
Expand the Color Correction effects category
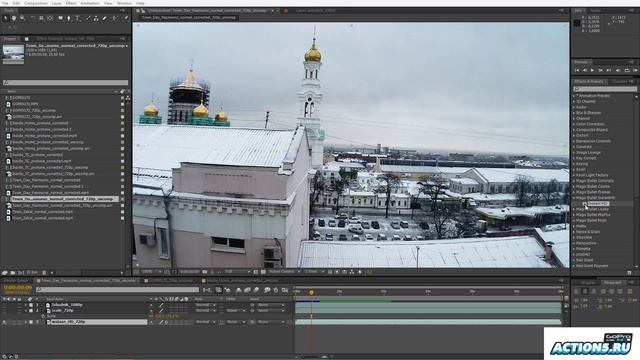(x=574, y=124)
